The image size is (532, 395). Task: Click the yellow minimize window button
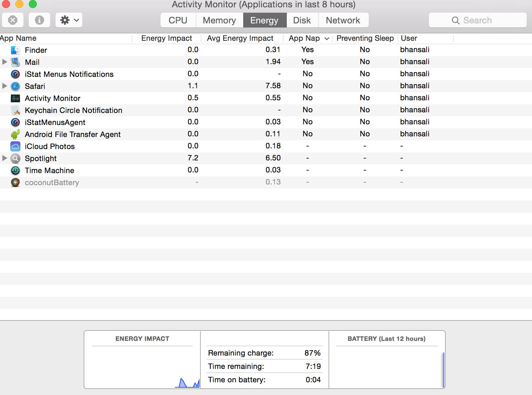(19, 4)
